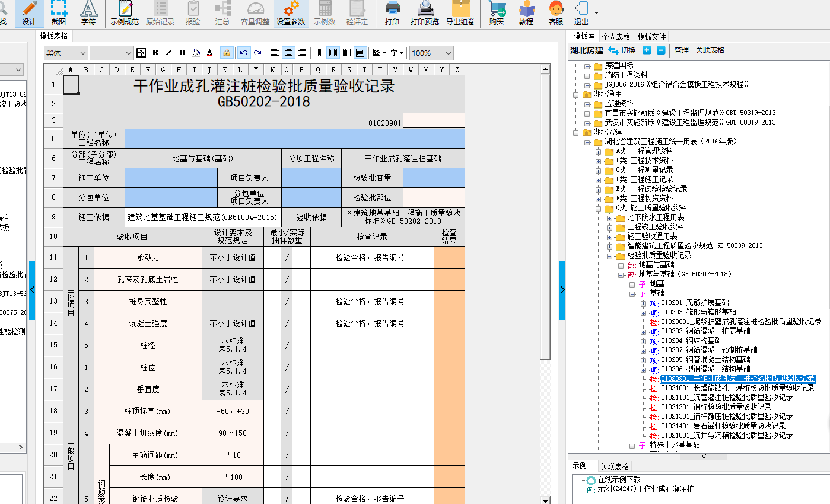
Task: Toggle underline formatting
Action: (x=182, y=53)
